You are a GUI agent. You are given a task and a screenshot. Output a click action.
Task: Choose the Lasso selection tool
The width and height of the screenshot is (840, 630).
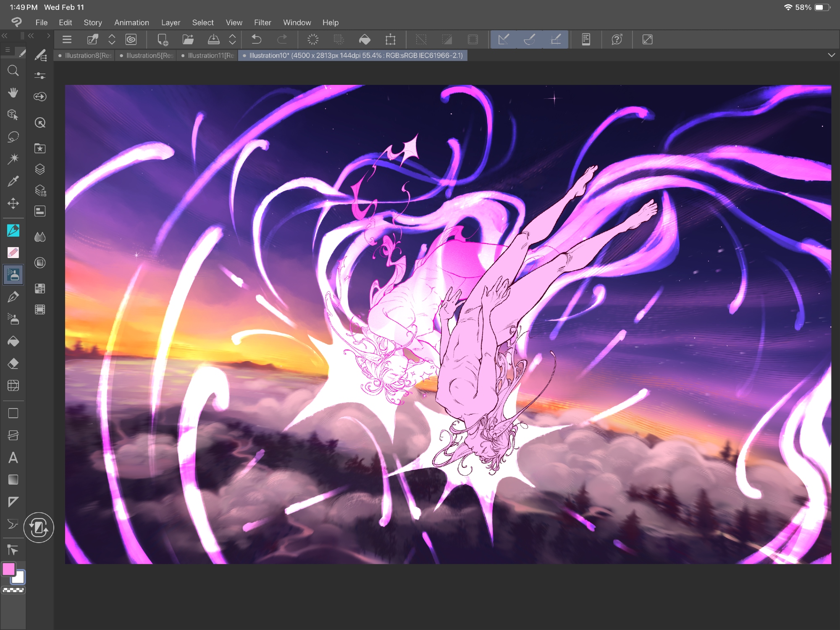point(13,137)
